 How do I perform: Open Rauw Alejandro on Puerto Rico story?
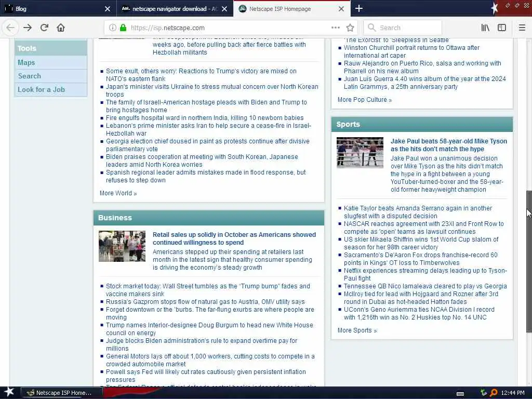pos(422,67)
